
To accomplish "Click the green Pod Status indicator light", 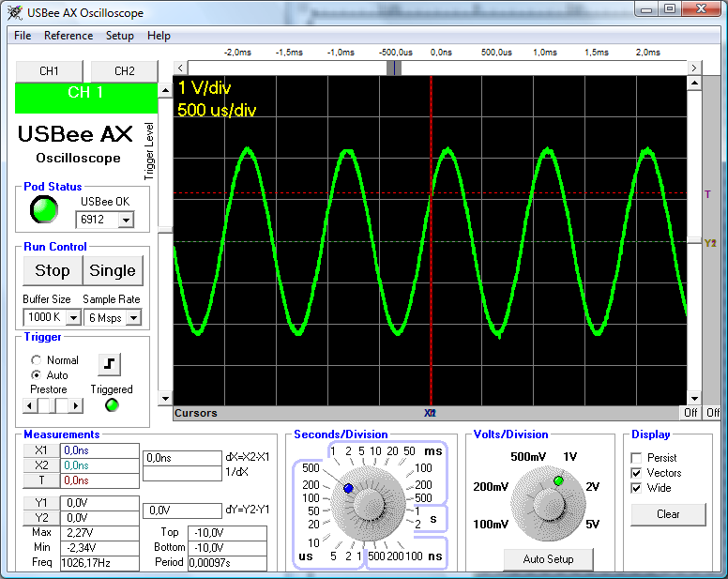I will point(43,210).
